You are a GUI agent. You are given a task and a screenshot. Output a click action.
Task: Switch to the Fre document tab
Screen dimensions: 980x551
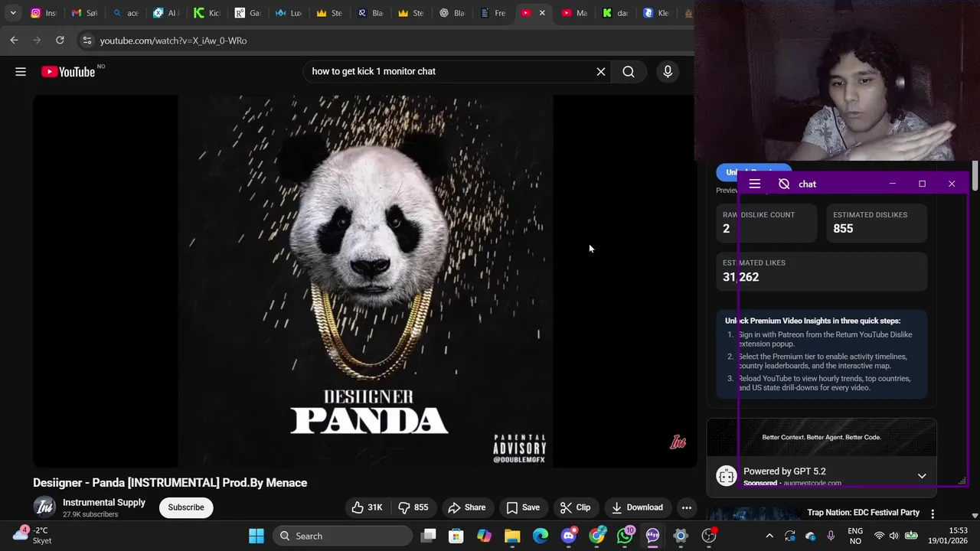pos(493,13)
